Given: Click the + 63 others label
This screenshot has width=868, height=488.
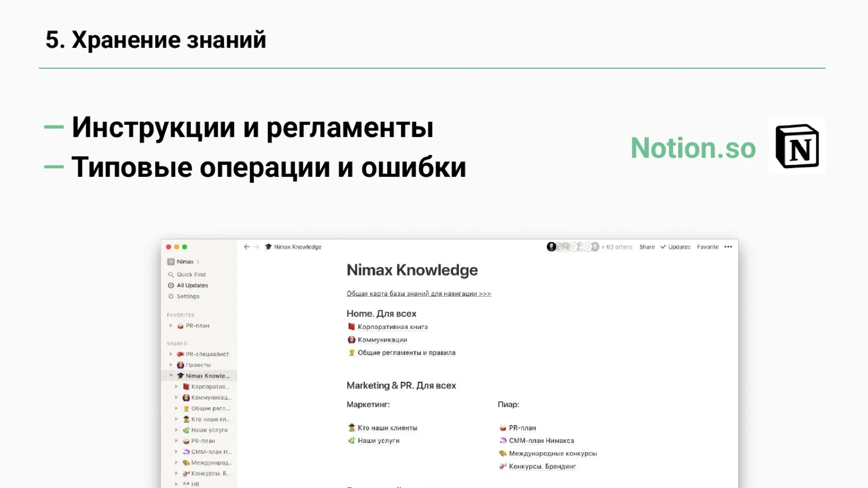Looking at the screenshot, I should click(617, 247).
